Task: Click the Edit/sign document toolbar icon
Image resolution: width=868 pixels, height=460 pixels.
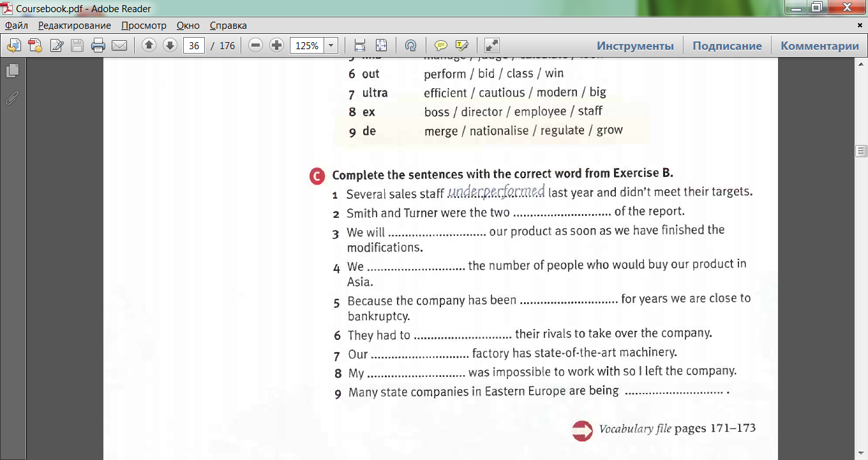Action: 57,45
